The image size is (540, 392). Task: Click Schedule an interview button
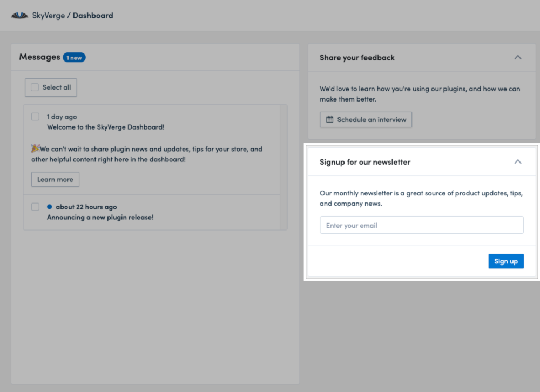pyautogui.click(x=366, y=119)
